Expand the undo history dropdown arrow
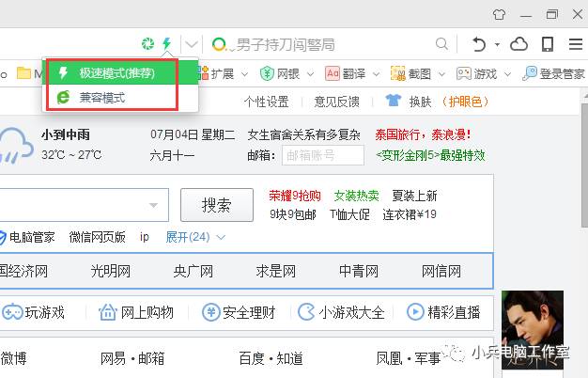 pos(497,44)
